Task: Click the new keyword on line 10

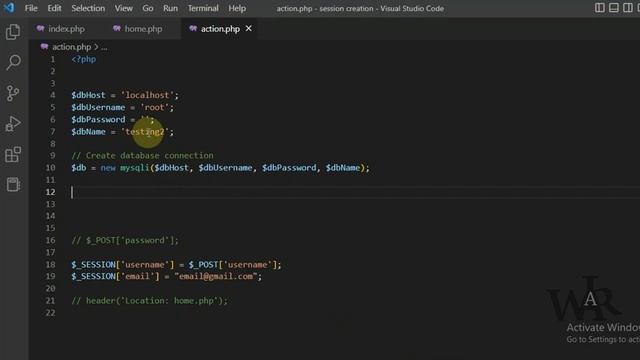Action: pos(108,168)
